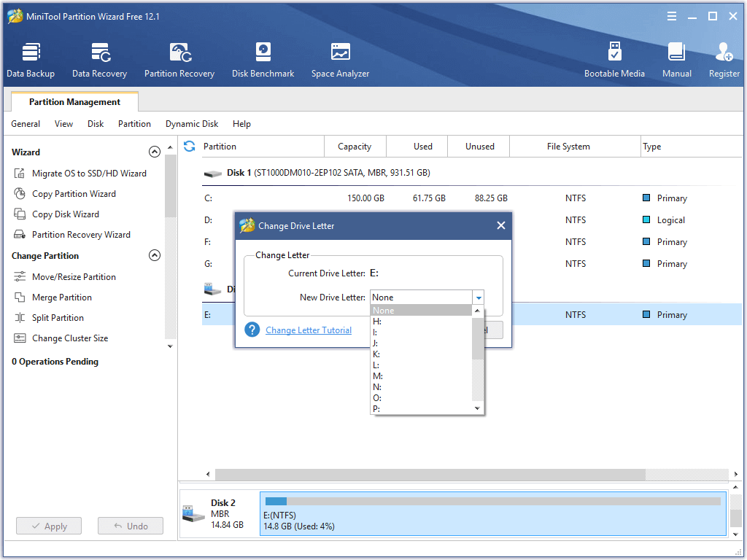Start Disk Benchmark

pyautogui.click(x=263, y=60)
